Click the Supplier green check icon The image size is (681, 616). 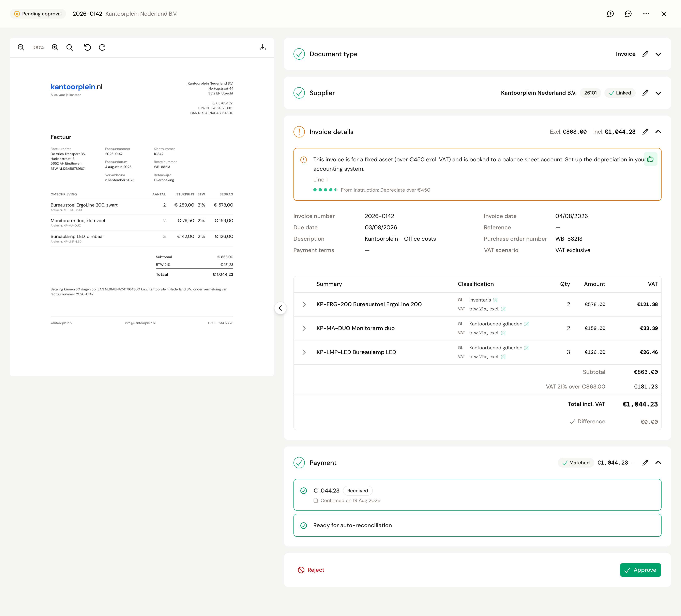(x=299, y=93)
